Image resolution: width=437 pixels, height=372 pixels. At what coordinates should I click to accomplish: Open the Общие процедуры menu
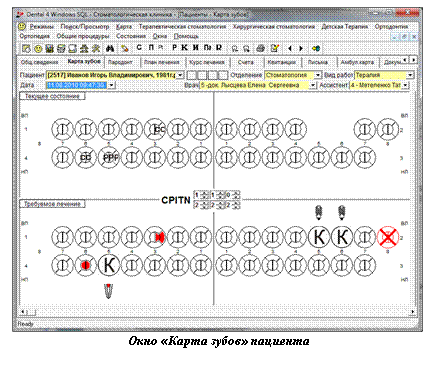(x=83, y=36)
